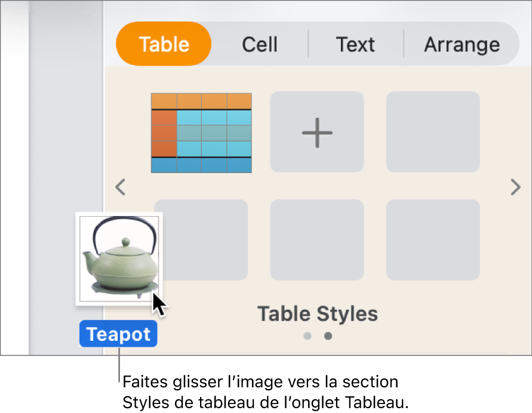Select the bottom-right empty style slot
Viewport: 532px width, 413px height.
pos(432,239)
